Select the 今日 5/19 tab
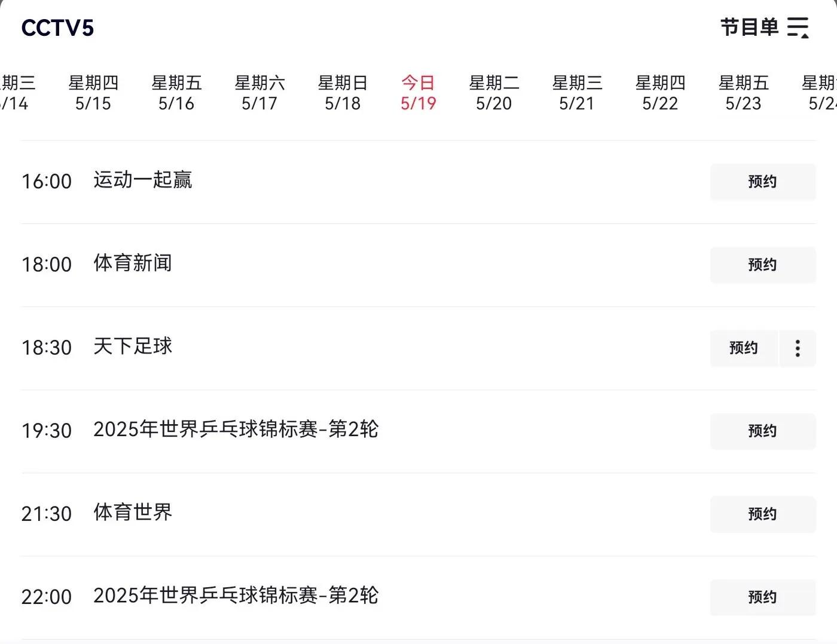Viewport: 837px width, 644px height. tap(418, 93)
